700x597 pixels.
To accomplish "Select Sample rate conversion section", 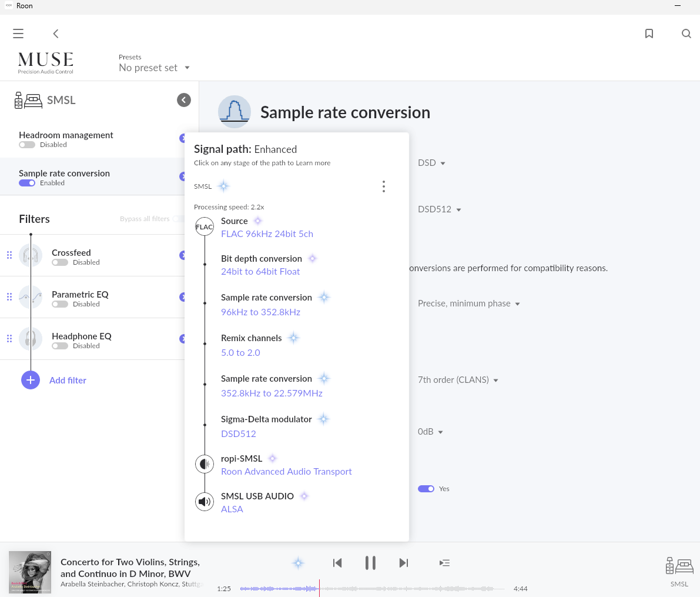I will [x=92, y=177].
